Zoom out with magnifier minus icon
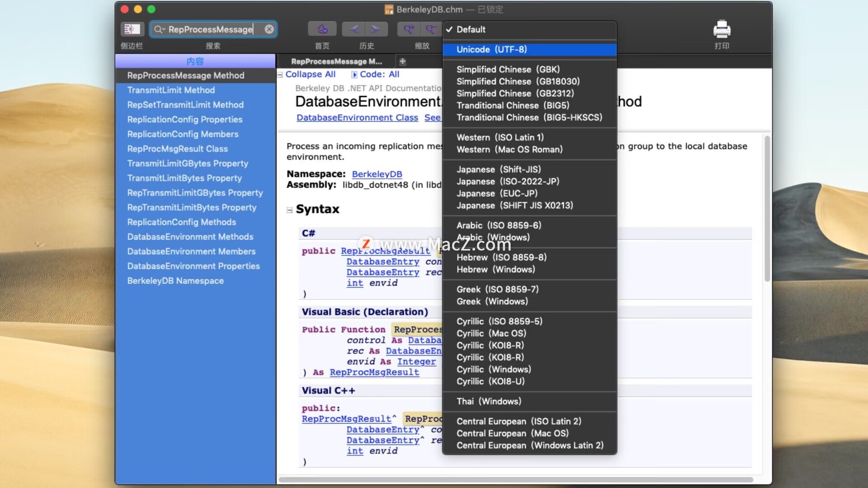 coord(431,29)
